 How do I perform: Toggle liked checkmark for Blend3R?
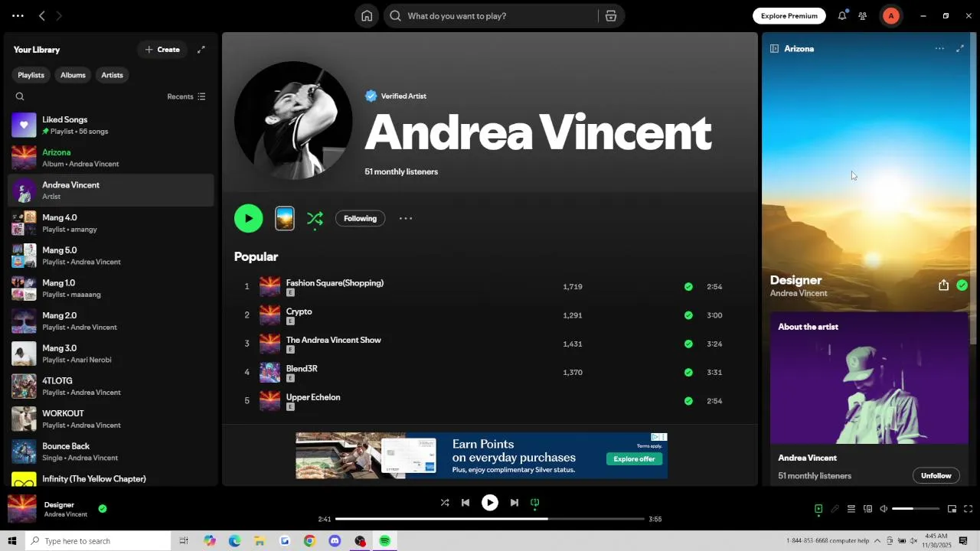point(688,373)
